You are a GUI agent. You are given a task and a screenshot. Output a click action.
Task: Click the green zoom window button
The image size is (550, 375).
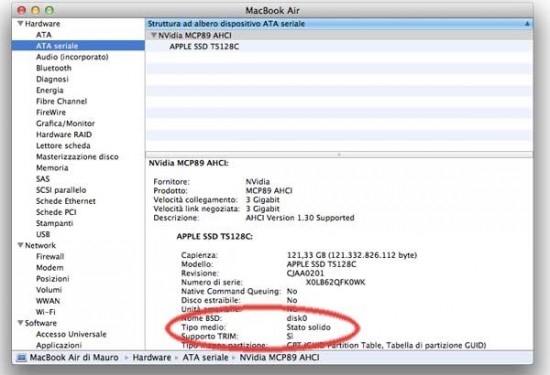pyautogui.click(x=49, y=10)
